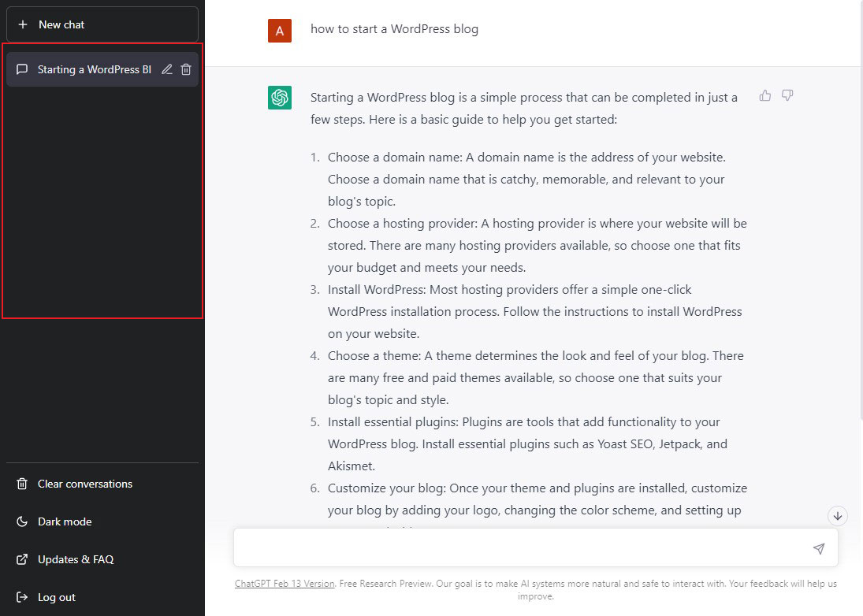Click the word 'Akismet.' in step 5
Image resolution: width=863 pixels, height=616 pixels.
pyautogui.click(x=352, y=466)
